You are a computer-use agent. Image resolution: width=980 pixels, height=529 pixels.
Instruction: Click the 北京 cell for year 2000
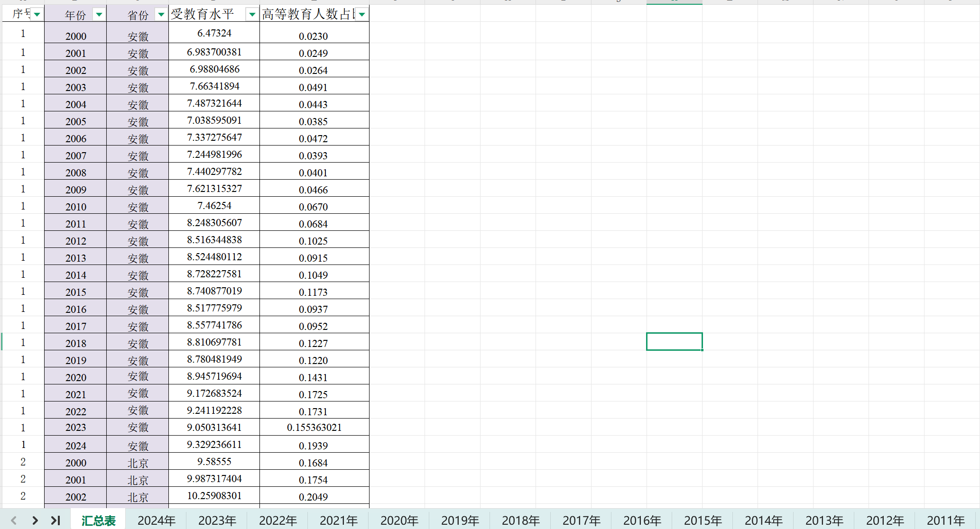(138, 463)
